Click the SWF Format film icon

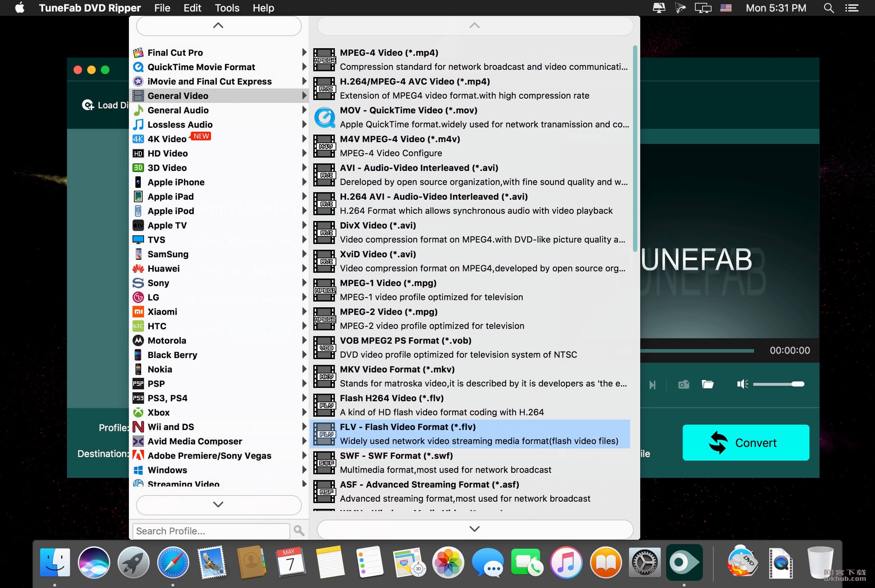coord(324,463)
